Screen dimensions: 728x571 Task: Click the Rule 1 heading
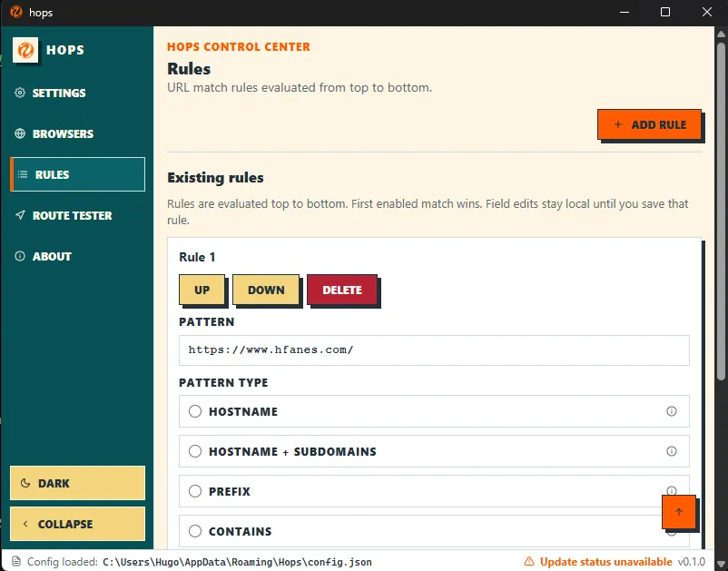(x=197, y=257)
